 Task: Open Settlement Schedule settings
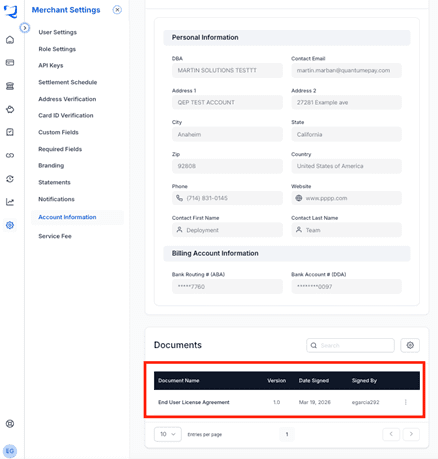[x=68, y=82]
